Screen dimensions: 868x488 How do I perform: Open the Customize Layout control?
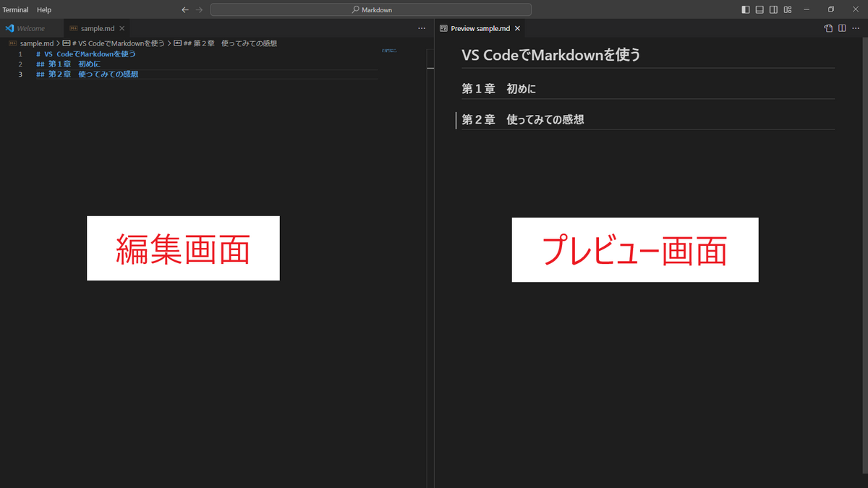[787, 9]
